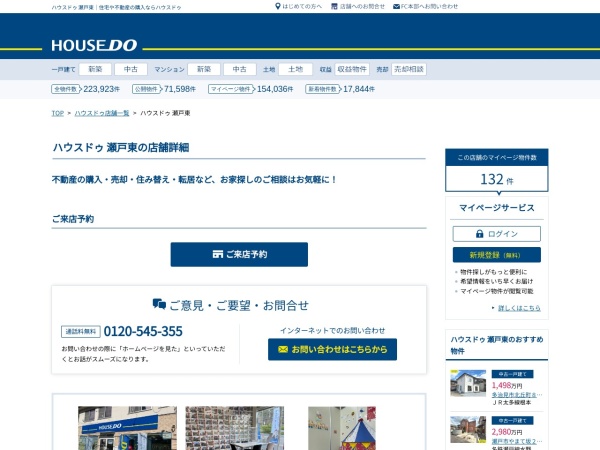Open address link of 2,980万円 property

pyautogui.click(x=517, y=441)
